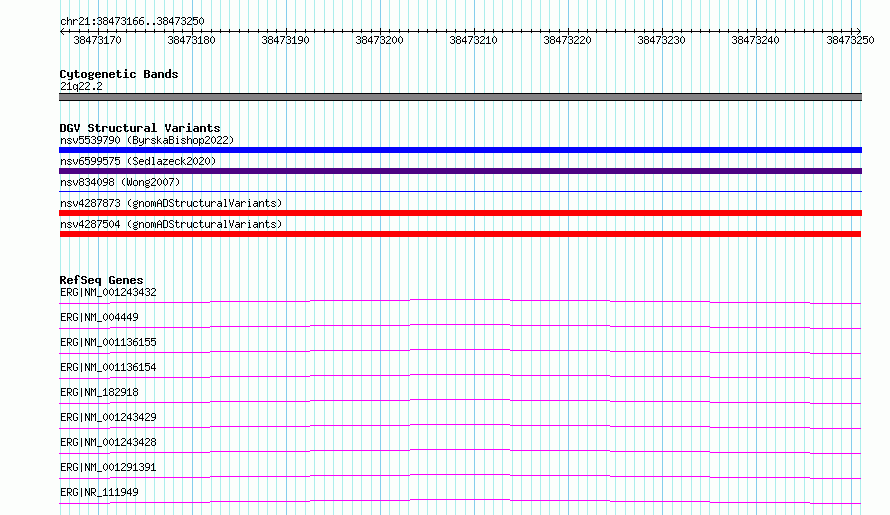Click the magenta intron line of ERG|NM_001243432
Viewport: 890px width, 515px height.
460,300
